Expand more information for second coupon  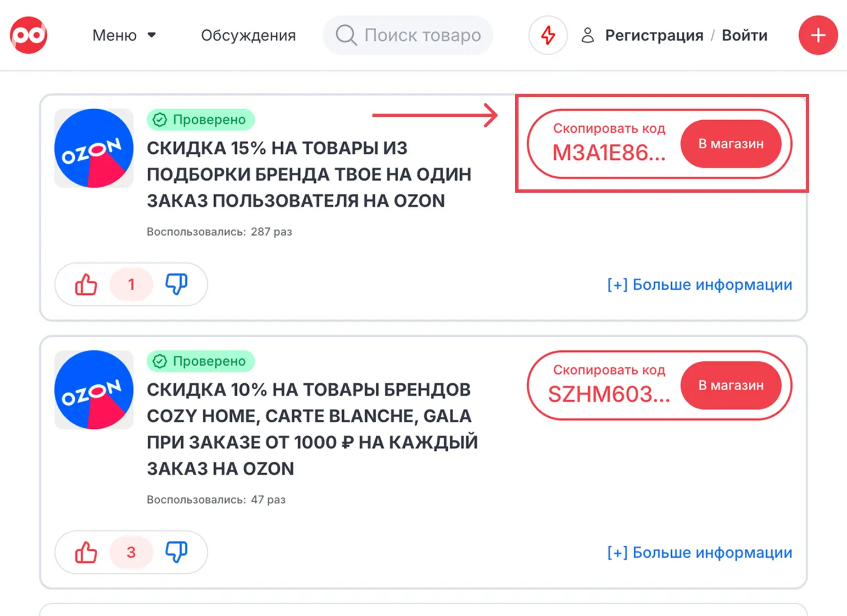coord(699,552)
